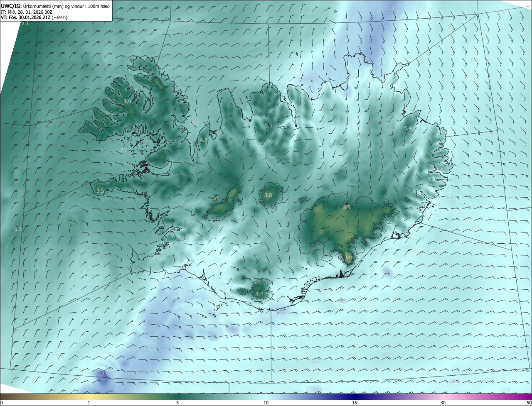Screen dimensions: 532x406
Task: Click the 5.4 value in east Iceland
Action: tap(408, 128)
